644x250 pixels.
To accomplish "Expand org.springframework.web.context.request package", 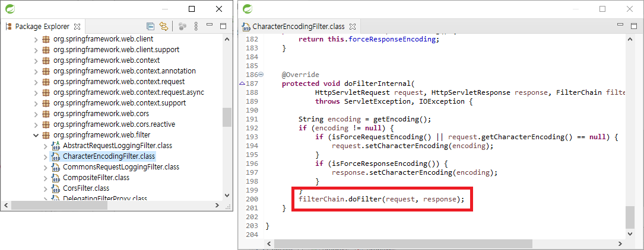I will tap(36, 82).
